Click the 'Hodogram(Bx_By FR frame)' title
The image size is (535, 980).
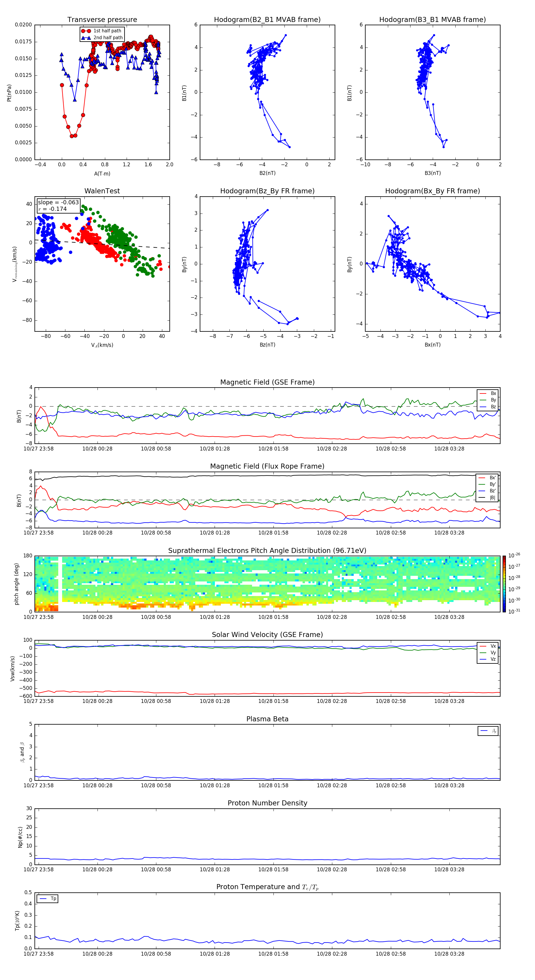[x=432, y=191]
